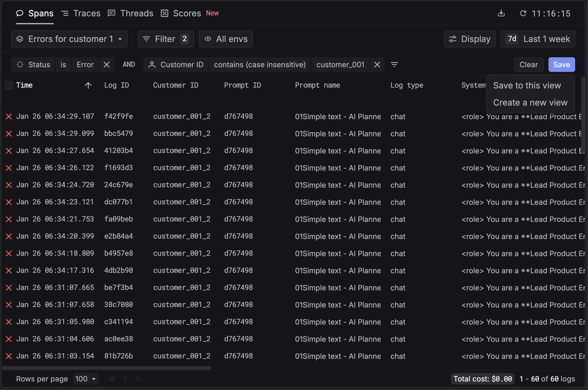Toggle the select-all checkbox beside Time
Screen dimensions: 588x390
(9, 85)
